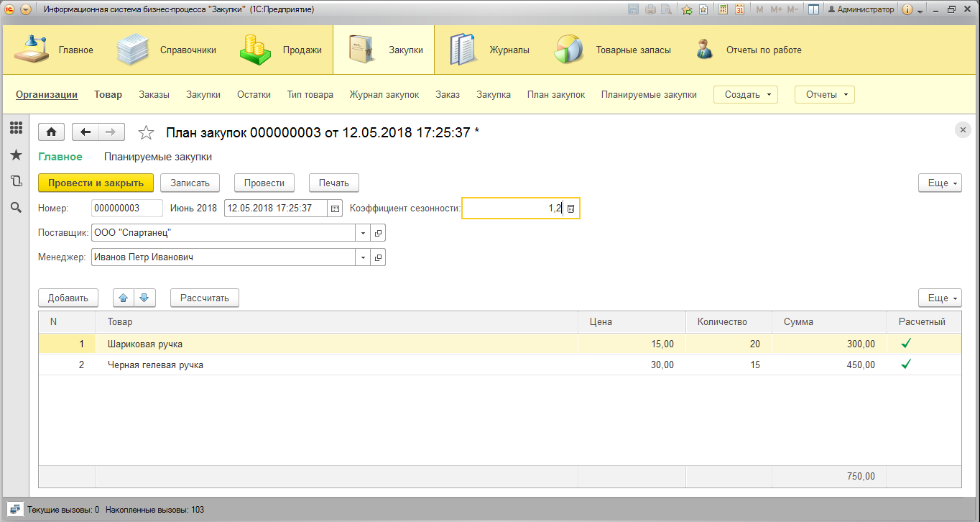Move the row down with the down arrow
This screenshot has height=522, width=980.
pos(144,298)
